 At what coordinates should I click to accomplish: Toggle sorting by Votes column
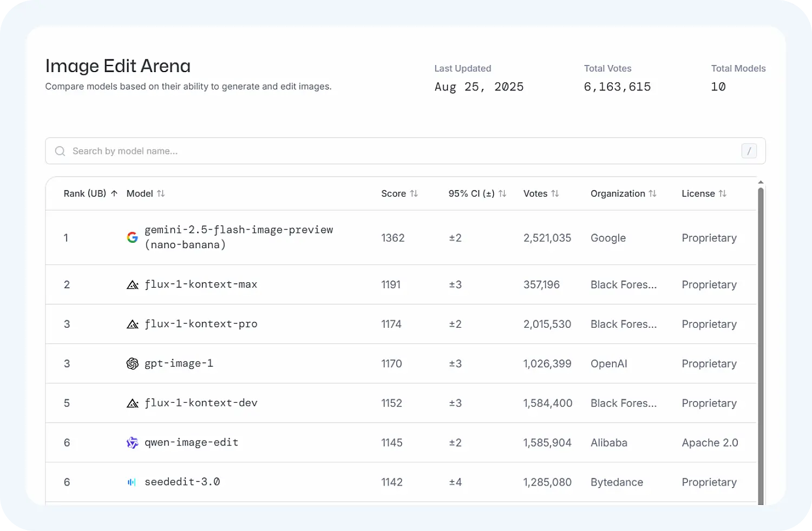(x=555, y=193)
